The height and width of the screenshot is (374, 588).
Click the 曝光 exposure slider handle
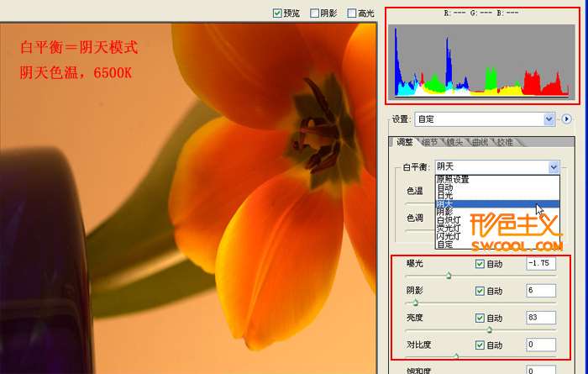coord(449,277)
